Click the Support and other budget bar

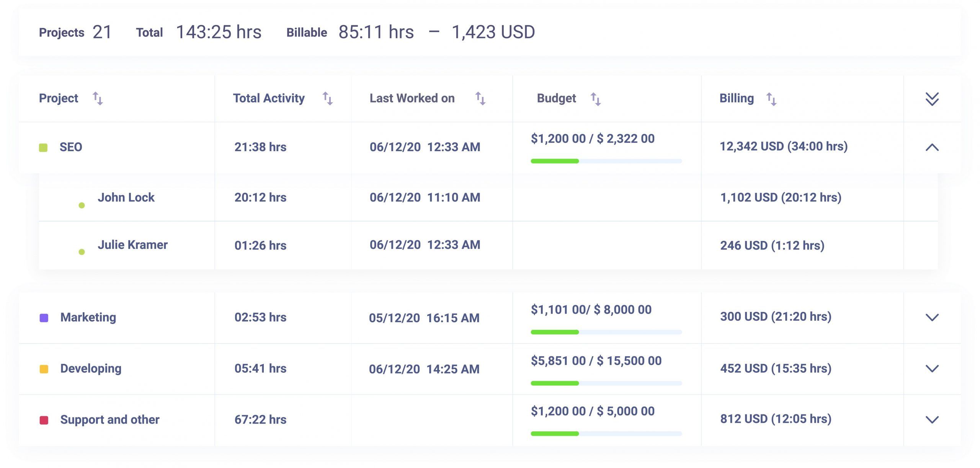606,434
